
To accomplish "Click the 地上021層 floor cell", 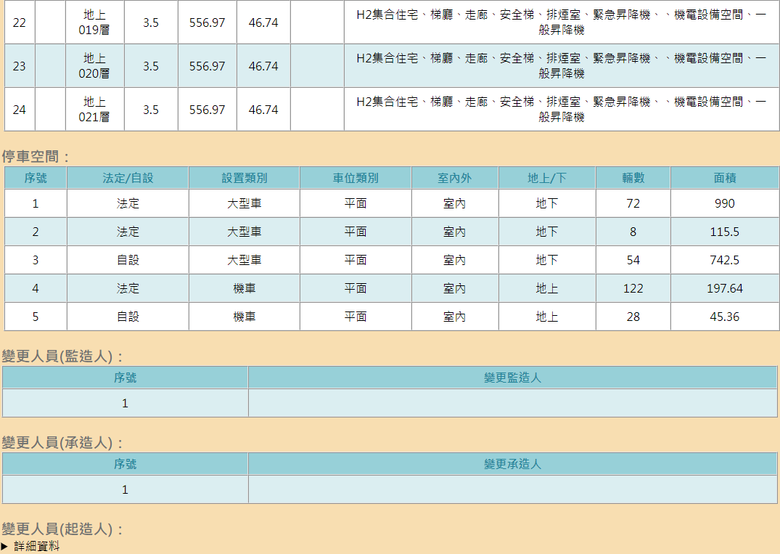I will [95, 109].
